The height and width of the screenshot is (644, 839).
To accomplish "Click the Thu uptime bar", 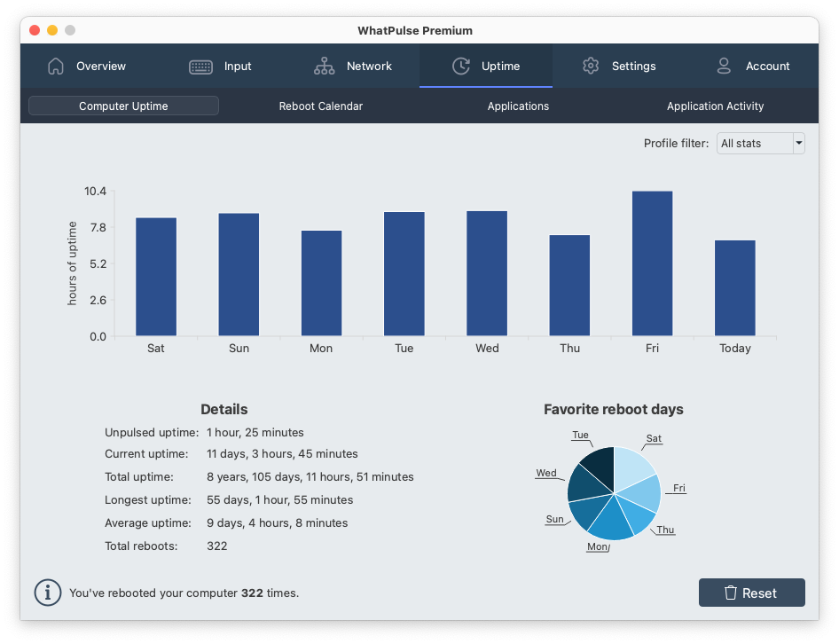I will (569, 286).
